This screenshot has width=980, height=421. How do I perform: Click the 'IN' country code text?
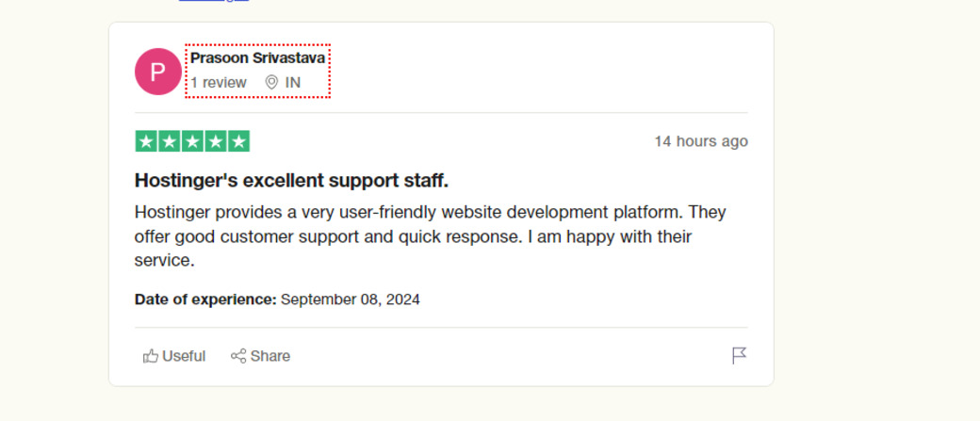coord(292,83)
